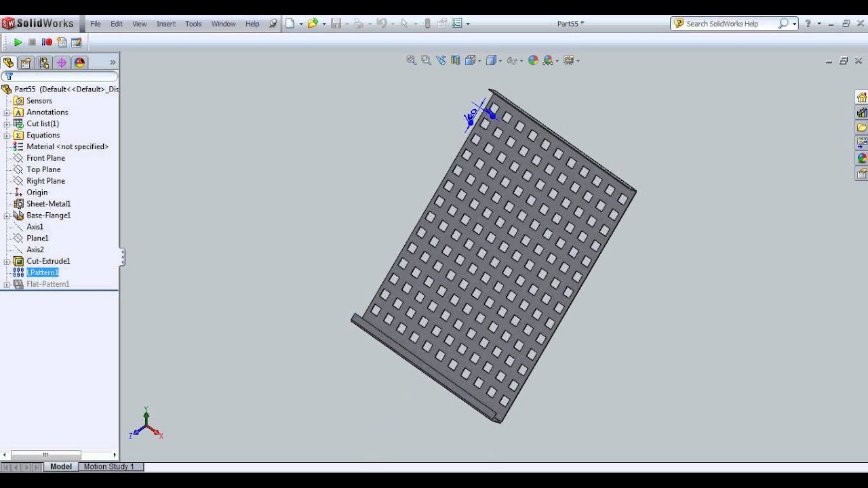Open the New document dropdown arrow
The image size is (868, 488).
(x=300, y=24)
